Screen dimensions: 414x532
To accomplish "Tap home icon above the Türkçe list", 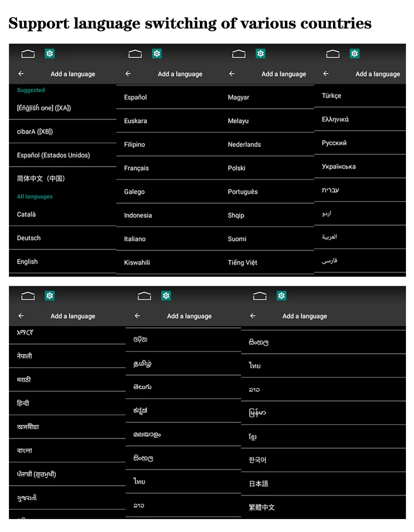I will 333,53.
